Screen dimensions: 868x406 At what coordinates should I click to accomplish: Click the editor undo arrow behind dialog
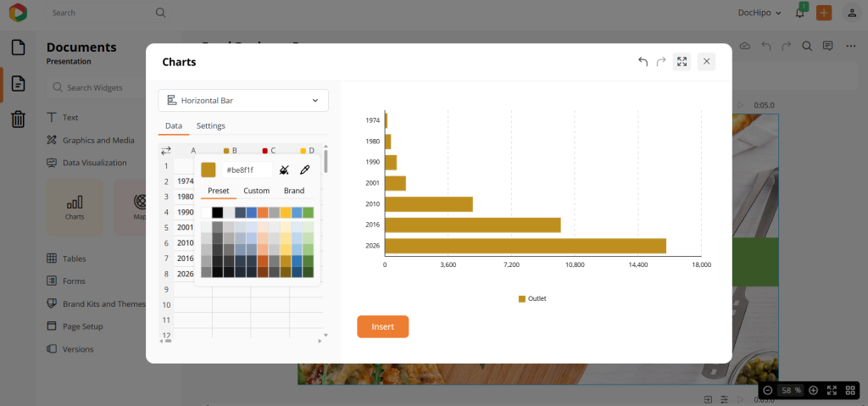[x=766, y=46]
